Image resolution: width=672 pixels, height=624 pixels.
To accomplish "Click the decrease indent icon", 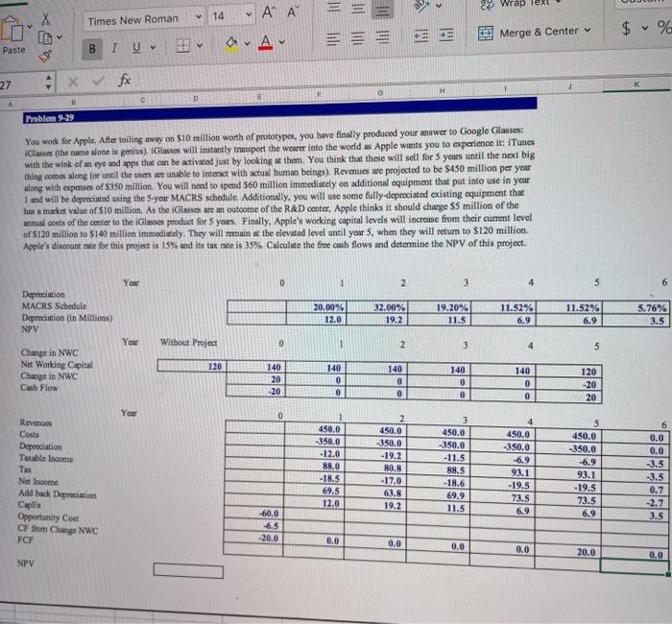I will pos(421,36).
